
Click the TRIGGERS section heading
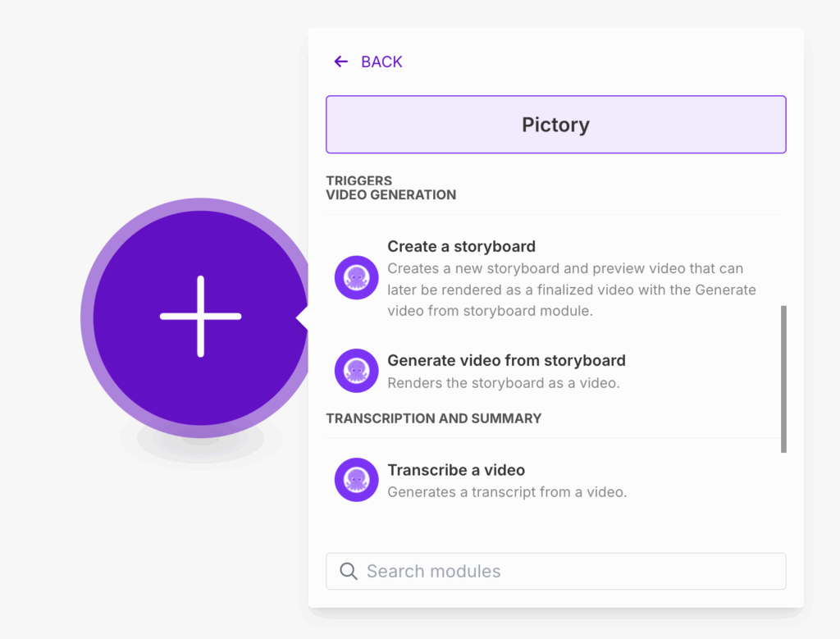pyautogui.click(x=359, y=180)
